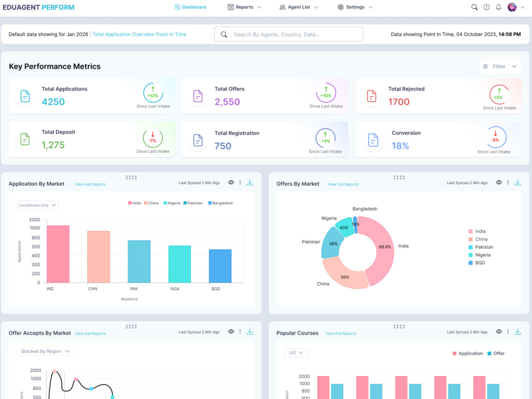Click the Application swatch in Popular Courses legend

coord(455,354)
